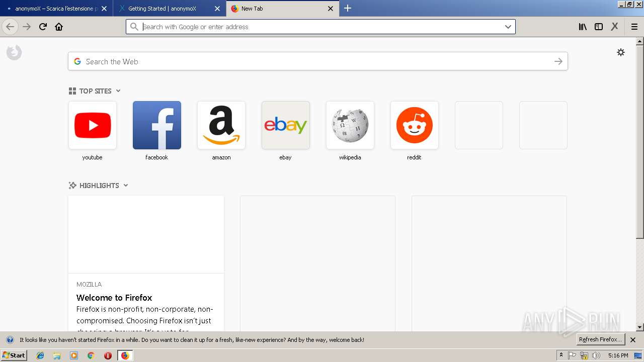Open the Windows Start menu
644x362 pixels.
(x=14, y=355)
